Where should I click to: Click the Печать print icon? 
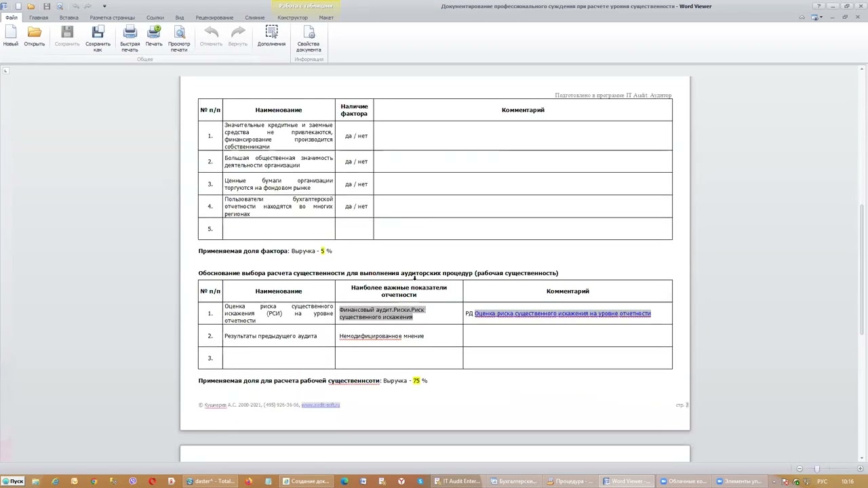click(154, 37)
